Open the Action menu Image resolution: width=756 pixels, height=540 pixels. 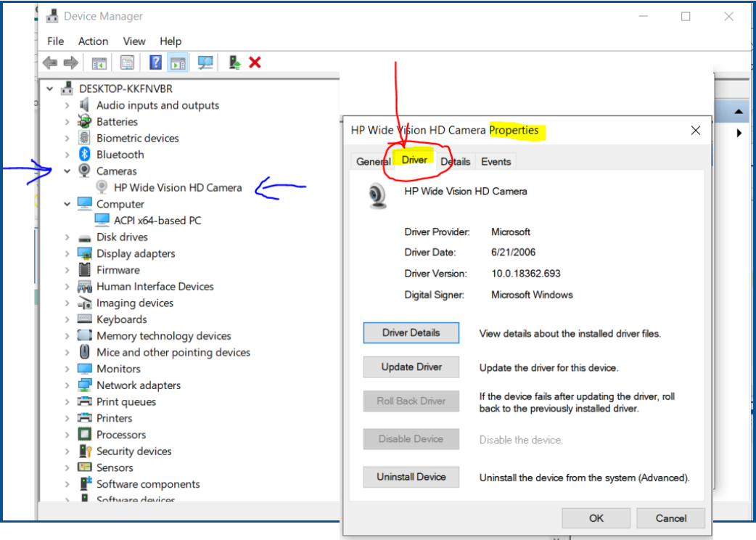93,41
